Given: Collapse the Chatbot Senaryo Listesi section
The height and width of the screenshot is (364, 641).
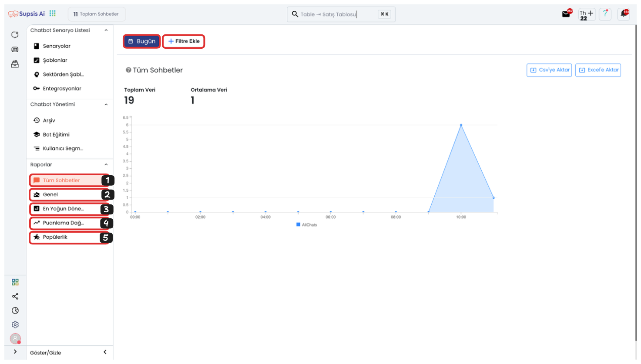Looking at the screenshot, I should click(106, 30).
